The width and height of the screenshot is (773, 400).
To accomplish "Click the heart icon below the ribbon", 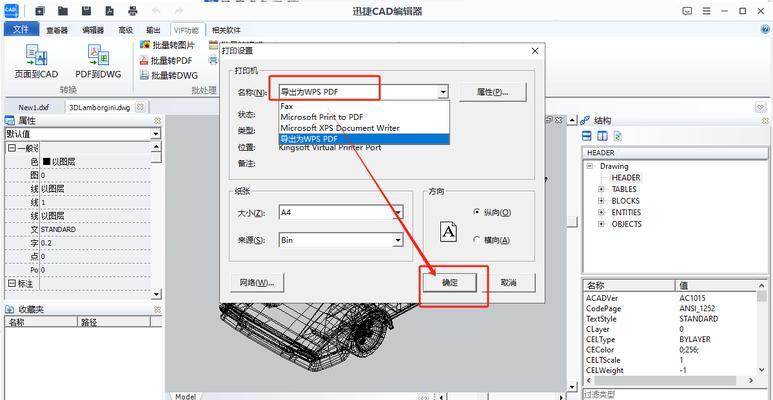I will point(761,107).
